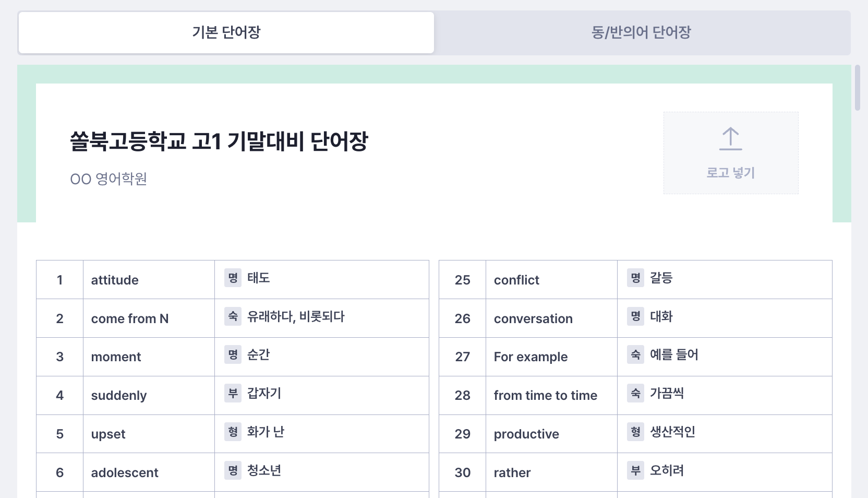Click row number 27 cell

(462, 357)
